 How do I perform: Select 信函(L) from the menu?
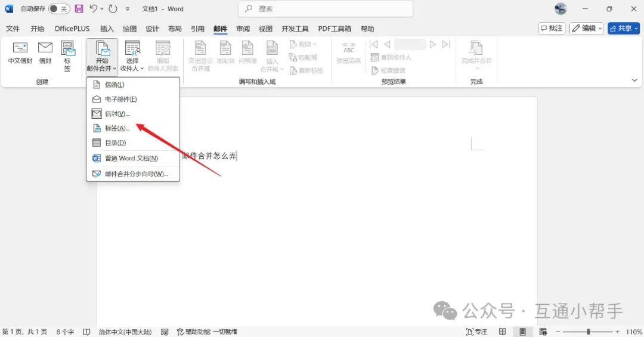(132, 85)
